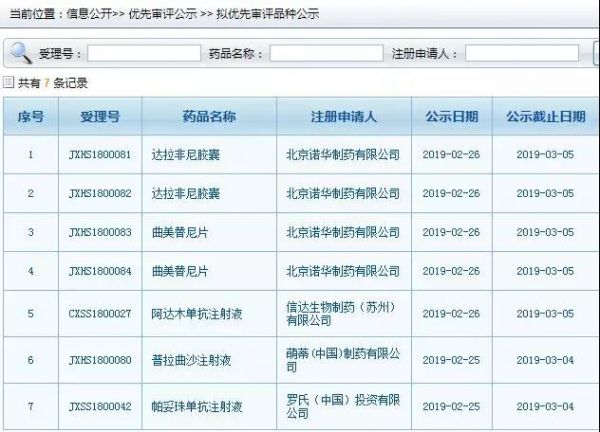This screenshot has width=600, height=432.
Task: Click the 受理号 search input field
Action: tap(143, 53)
